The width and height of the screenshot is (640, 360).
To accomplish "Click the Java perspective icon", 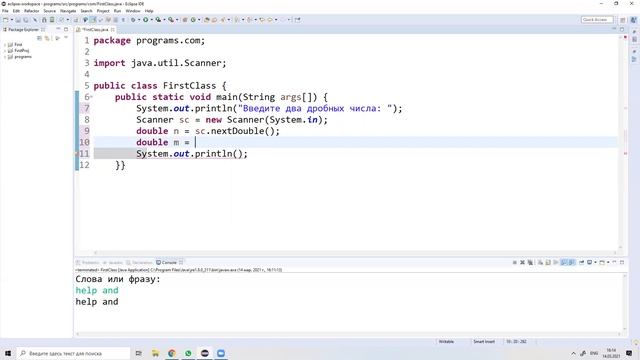I will (634, 20).
